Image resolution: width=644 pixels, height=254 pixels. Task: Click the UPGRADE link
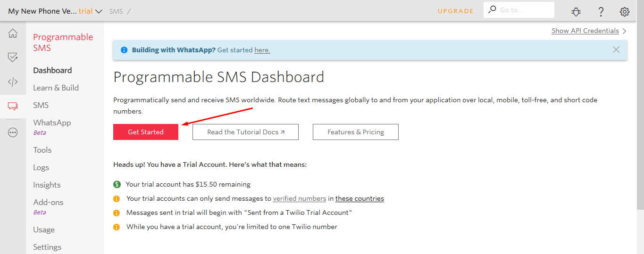coord(456,11)
